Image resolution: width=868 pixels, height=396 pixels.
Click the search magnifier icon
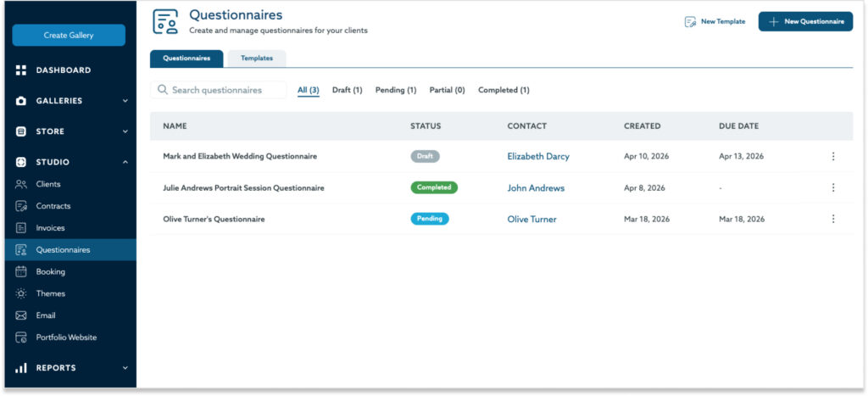163,90
